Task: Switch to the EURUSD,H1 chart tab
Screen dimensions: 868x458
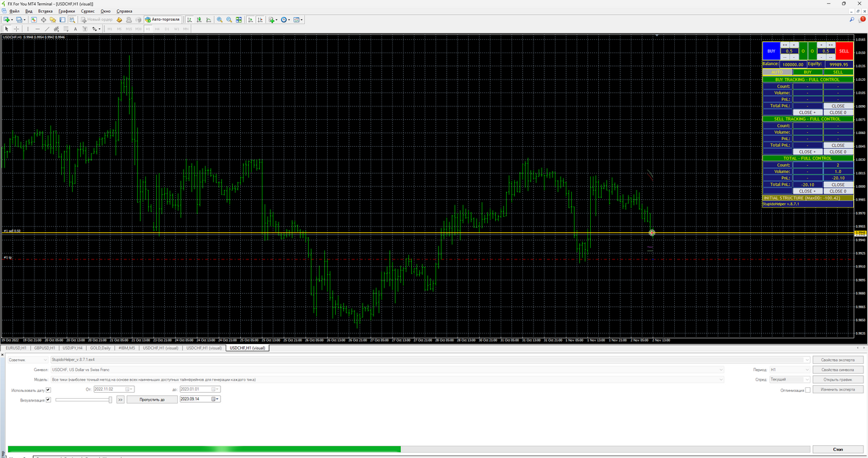Action: [x=15, y=348]
